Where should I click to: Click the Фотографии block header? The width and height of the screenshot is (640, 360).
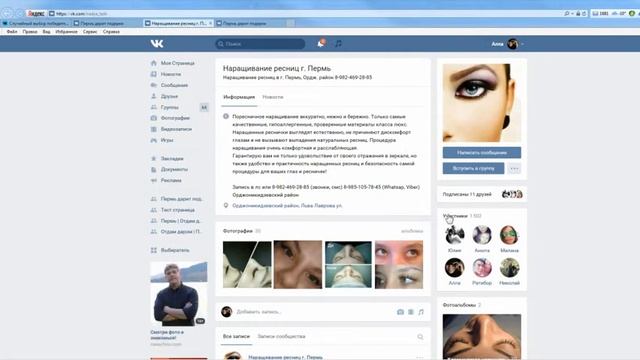click(238, 231)
